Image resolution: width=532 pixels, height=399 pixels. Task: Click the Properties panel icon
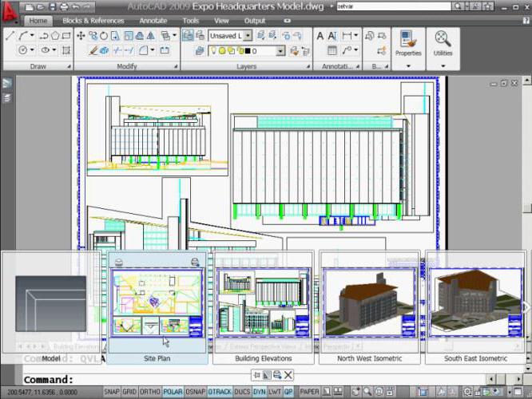point(408,40)
